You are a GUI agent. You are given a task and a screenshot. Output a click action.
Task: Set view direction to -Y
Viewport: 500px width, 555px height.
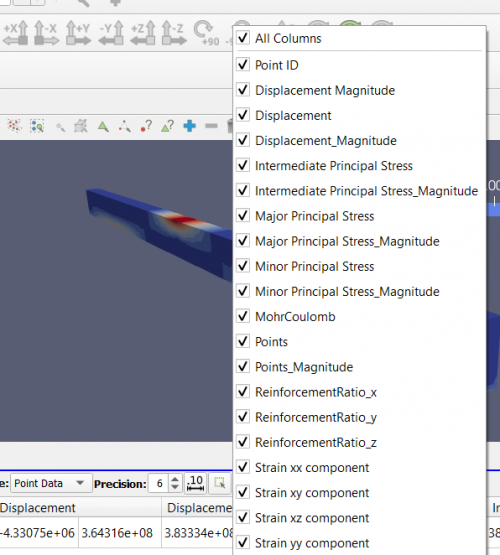click(x=111, y=33)
